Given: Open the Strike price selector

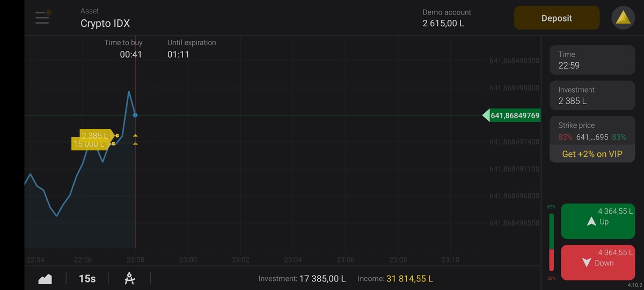Looking at the screenshot, I should pyautogui.click(x=592, y=131).
